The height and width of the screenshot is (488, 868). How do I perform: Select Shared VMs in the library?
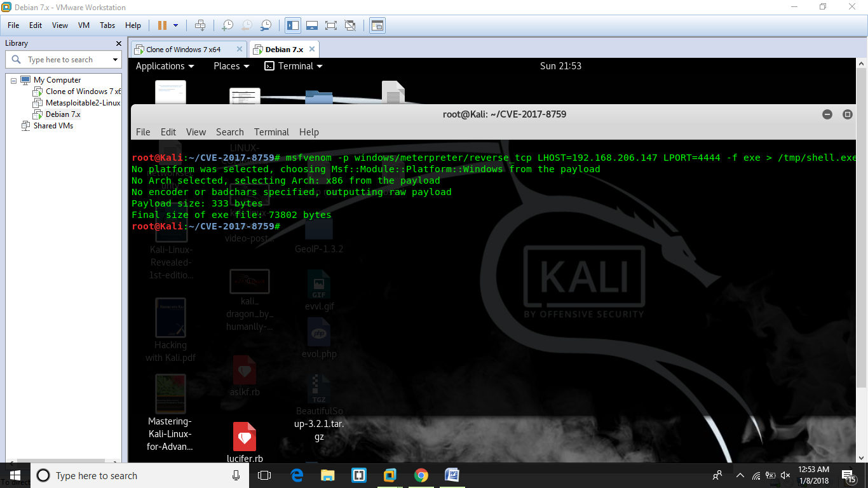(x=48, y=126)
